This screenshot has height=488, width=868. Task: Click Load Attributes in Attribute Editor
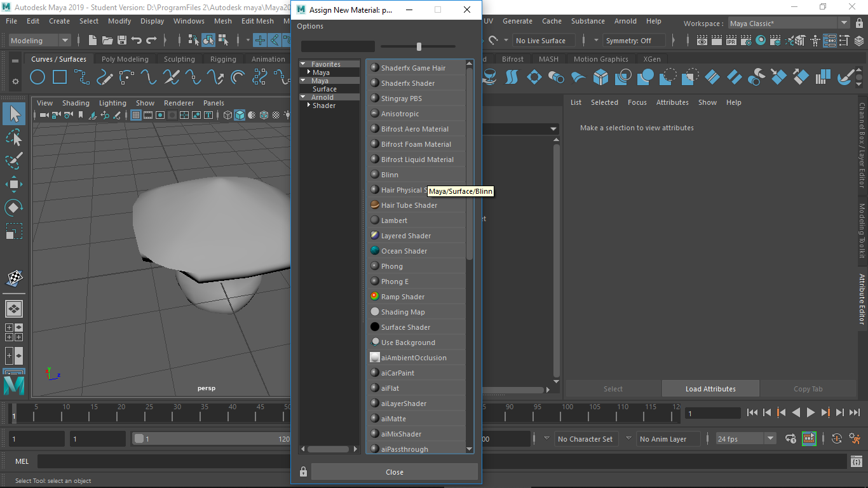[x=710, y=389]
